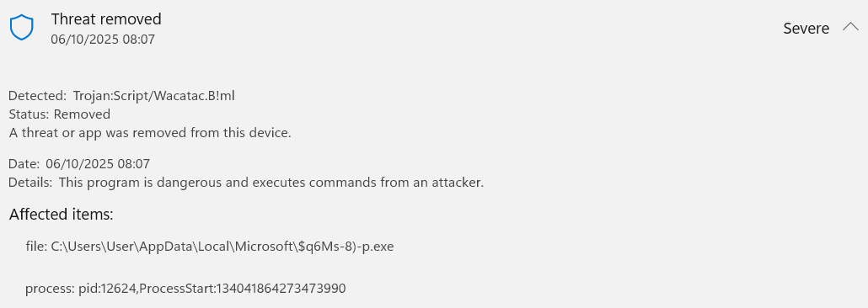The image size is (868, 308).
Task: Select the "Removed" status value
Action: (82, 114)
